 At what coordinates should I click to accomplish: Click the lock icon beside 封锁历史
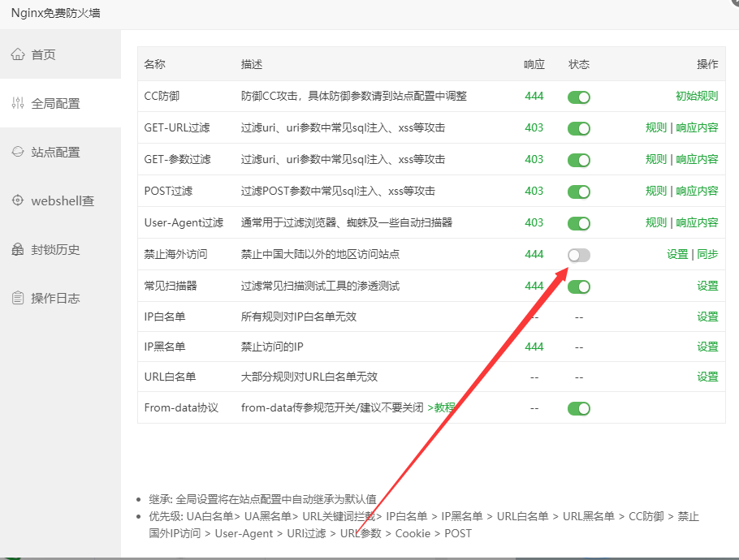[x=18, y=249]
